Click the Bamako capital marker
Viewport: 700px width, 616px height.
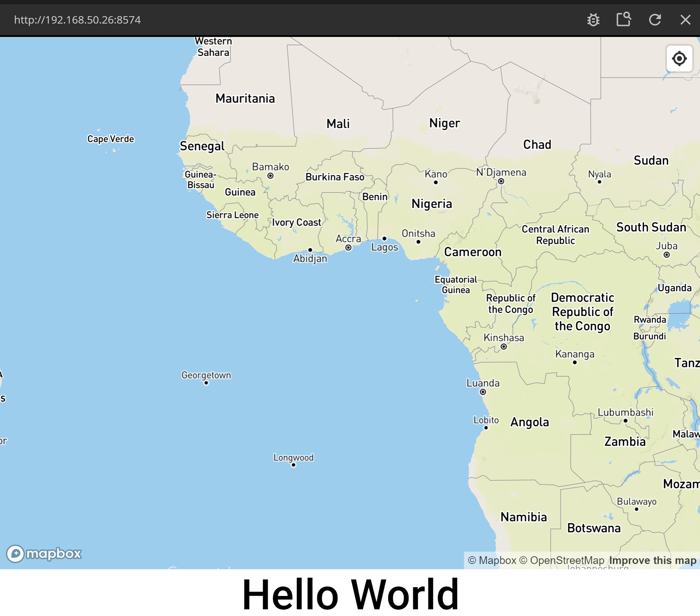(270, 176)
